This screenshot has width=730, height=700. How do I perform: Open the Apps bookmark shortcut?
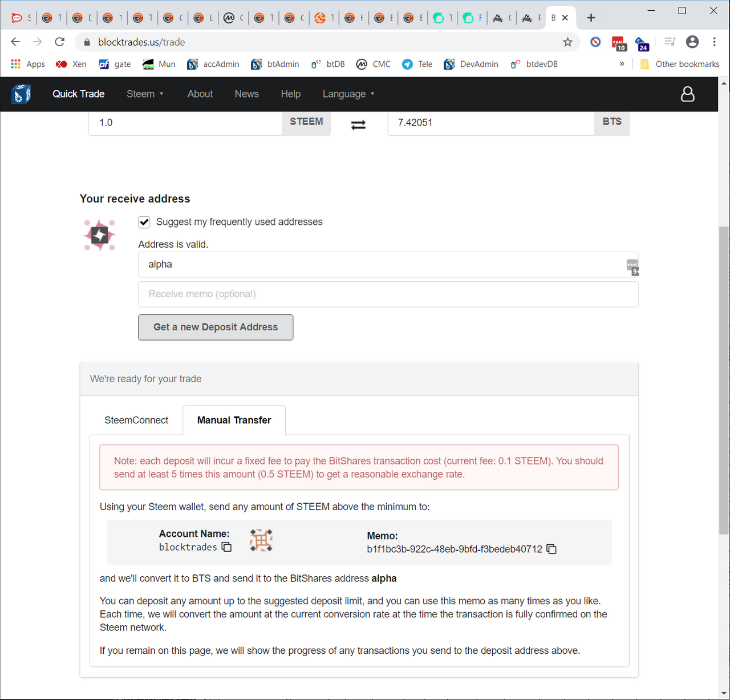point(28,64)
